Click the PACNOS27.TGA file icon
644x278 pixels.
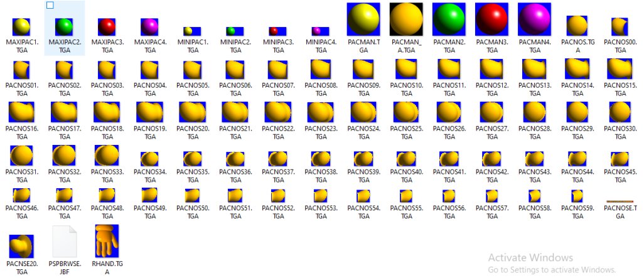point(491,112)
